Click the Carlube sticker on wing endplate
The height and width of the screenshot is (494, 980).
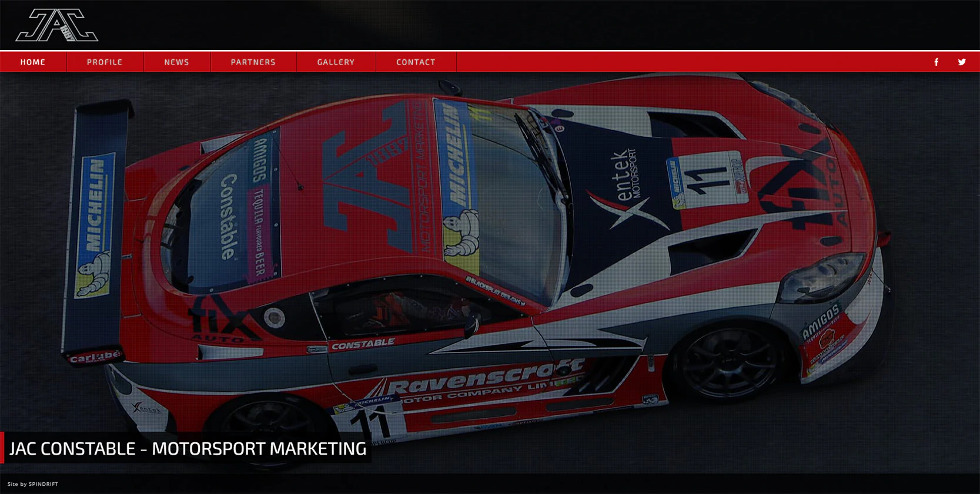tap(95, 357)
